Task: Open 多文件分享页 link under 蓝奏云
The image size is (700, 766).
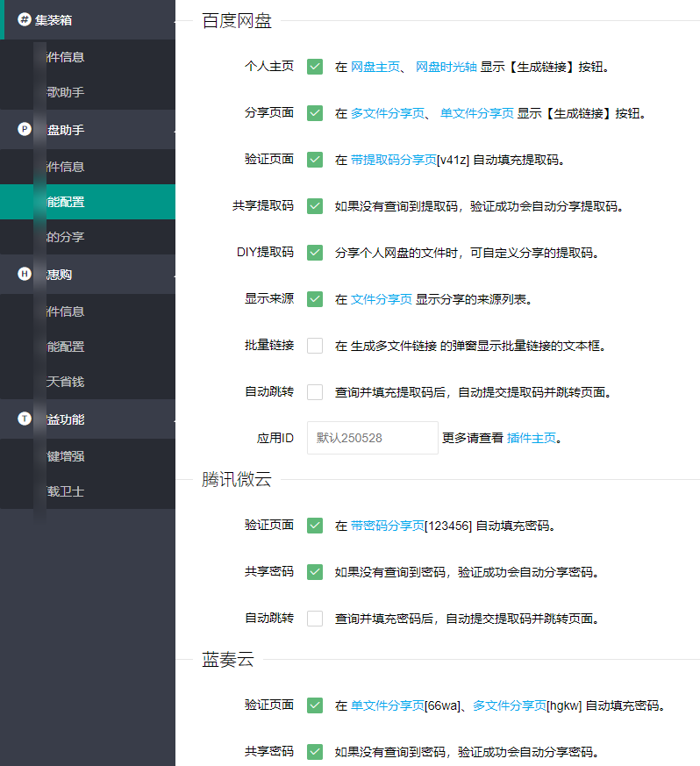Action: 510,705
